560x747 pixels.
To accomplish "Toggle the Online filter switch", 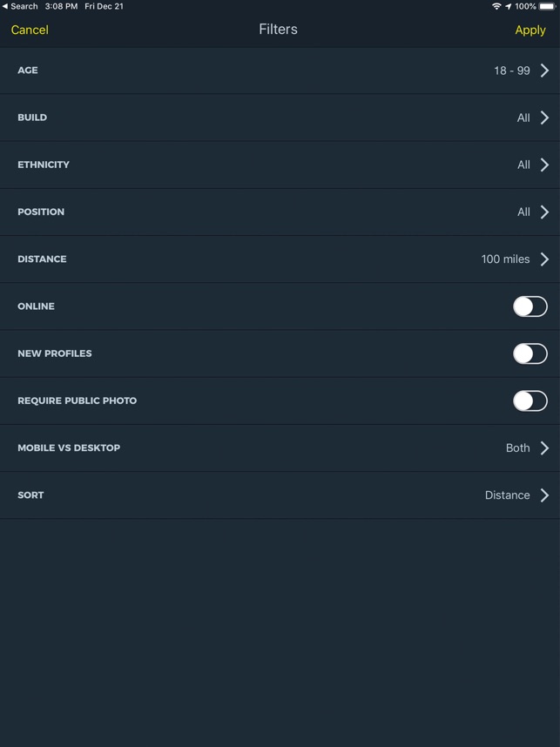I will point(530,306).
